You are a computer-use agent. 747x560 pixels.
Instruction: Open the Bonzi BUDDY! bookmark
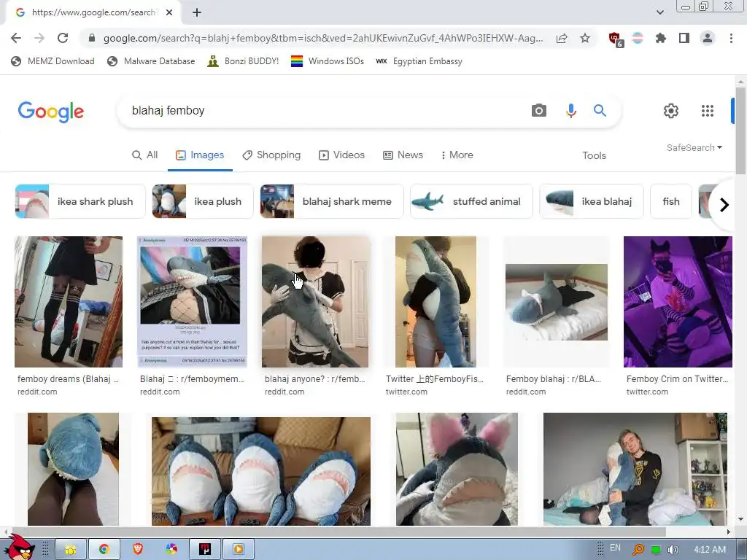(243, 61)
